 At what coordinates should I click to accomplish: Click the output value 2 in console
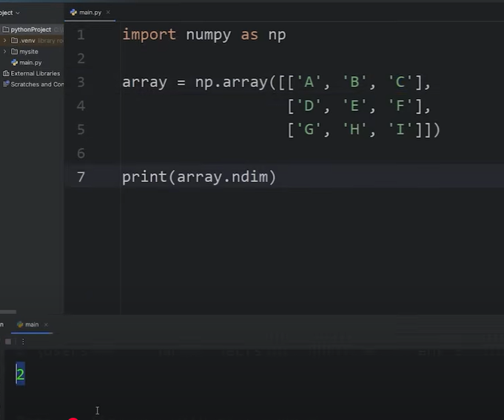20,374
